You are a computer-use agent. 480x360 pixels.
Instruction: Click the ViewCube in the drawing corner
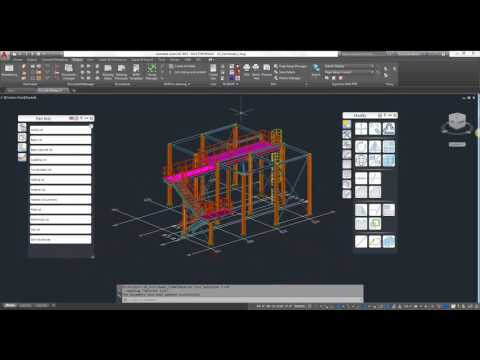click(457, 122)
